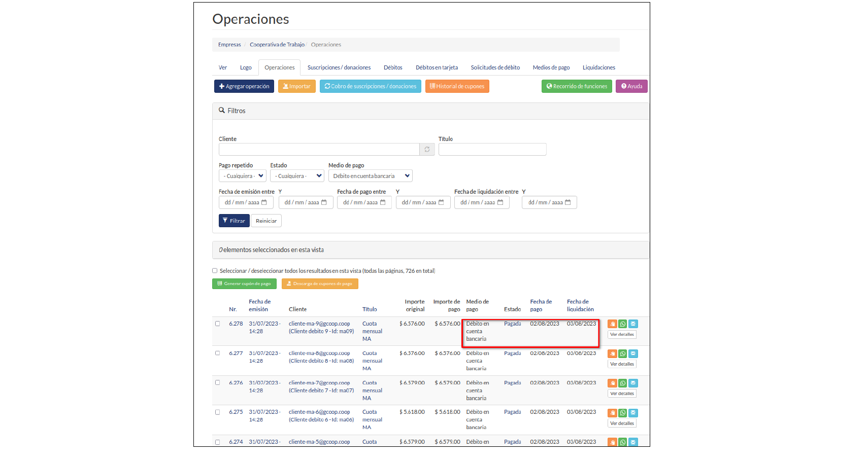
Task: Select checkbox for operation 6.278
Action: tap(217, 324)
